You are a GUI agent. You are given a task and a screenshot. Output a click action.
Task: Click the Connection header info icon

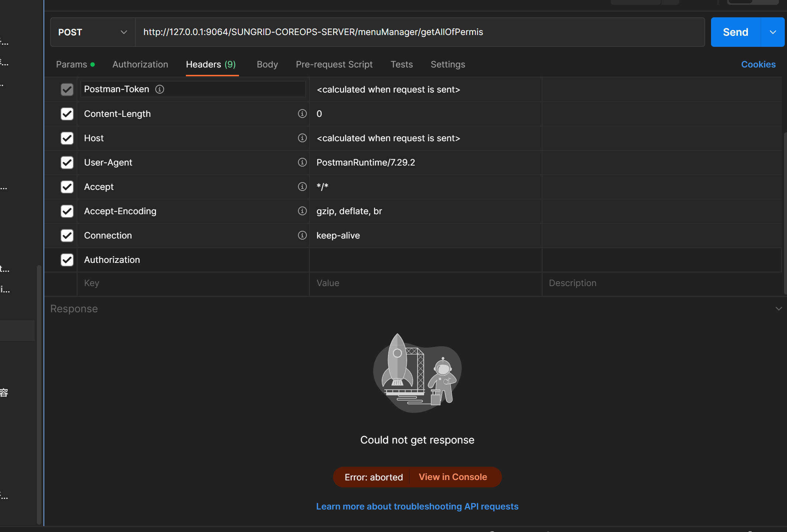(x=302, y=235)
